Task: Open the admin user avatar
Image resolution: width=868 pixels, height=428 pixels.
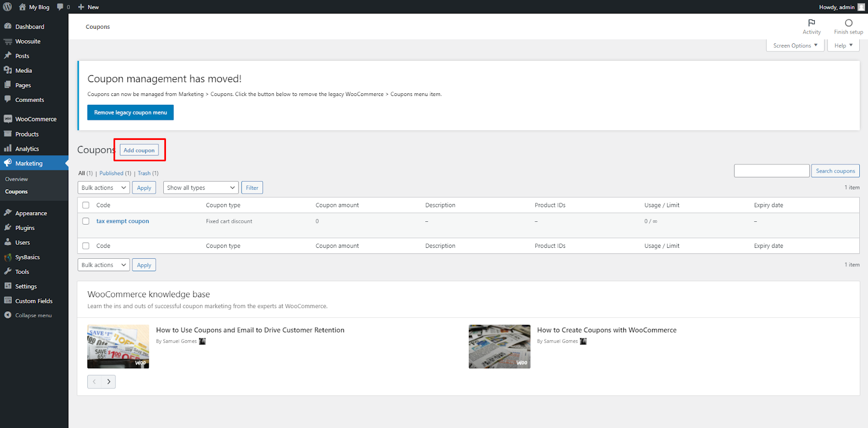Action: pyautogui.click(x=861, y=7)
